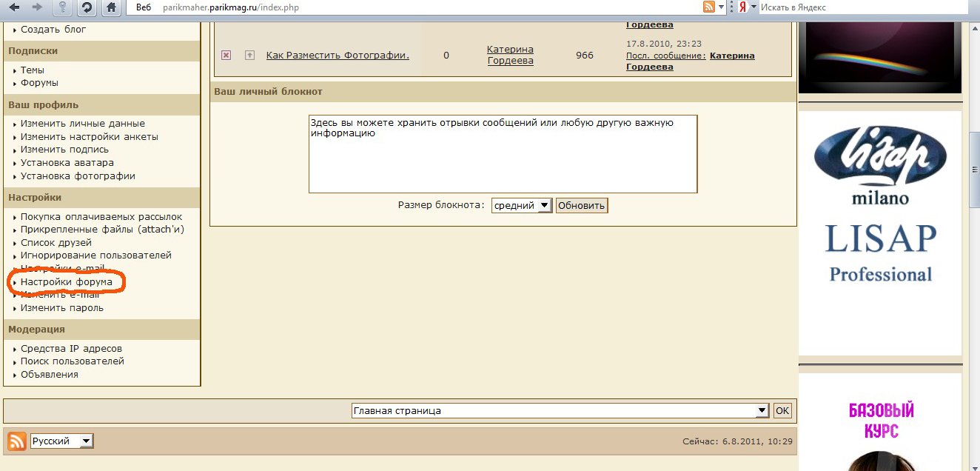Click inside the personal notepad text area
The width and height of the screenshot is (980, 471).
[503, 154]
